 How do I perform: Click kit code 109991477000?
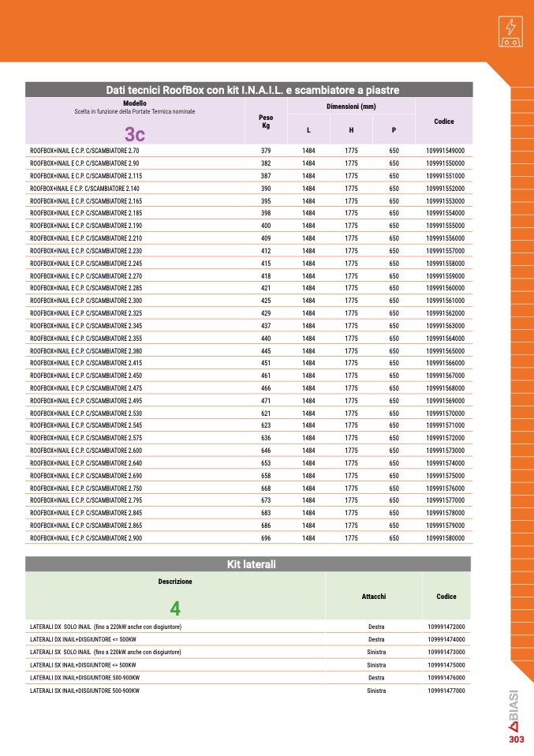[x=446, y=691]
